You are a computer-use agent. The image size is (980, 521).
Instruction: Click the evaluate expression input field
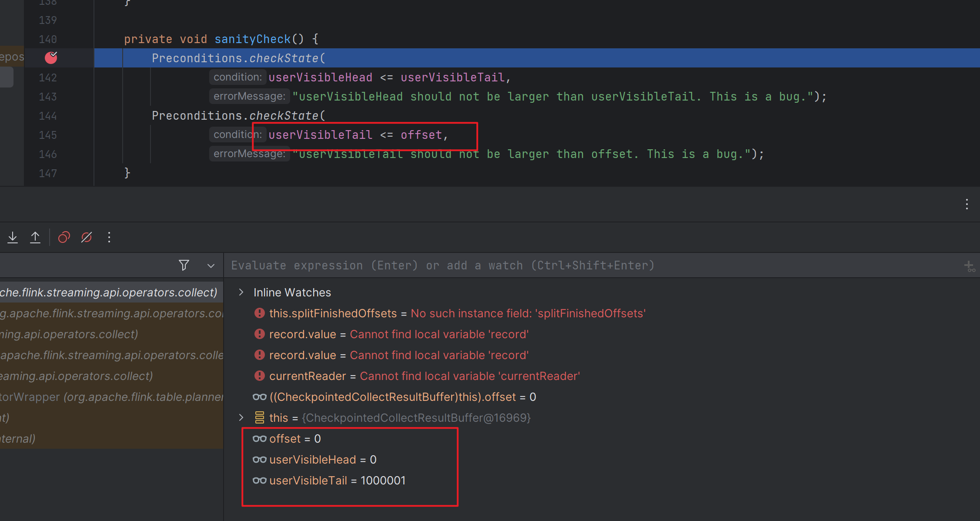point(592,266)
